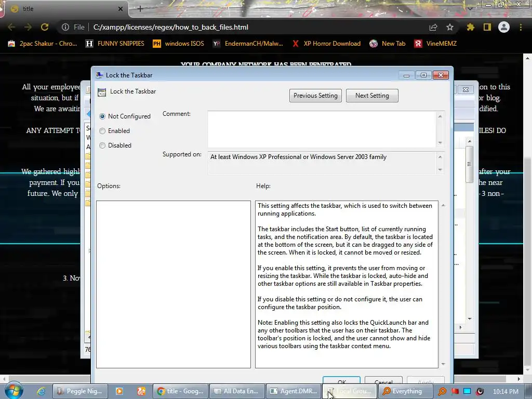Open the media player taskbar icon
The width and height of the screenshot is (532, 399).
click(119, 391)
